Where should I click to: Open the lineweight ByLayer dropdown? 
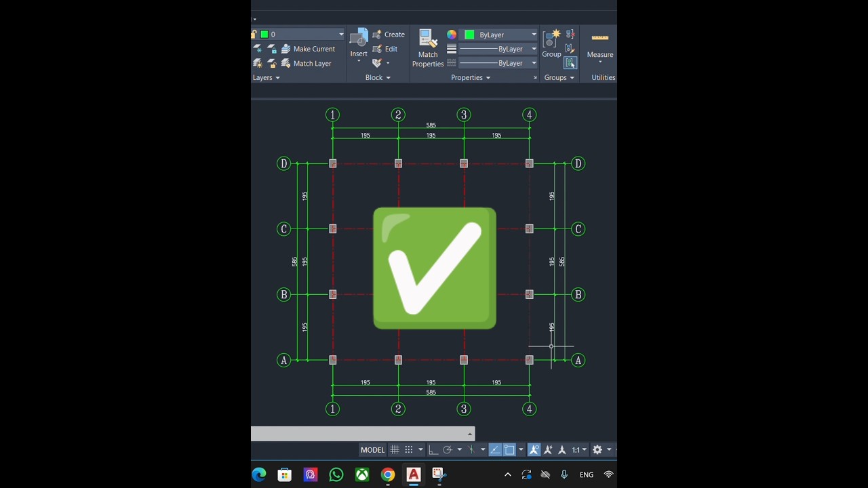(x=534, y=49)
